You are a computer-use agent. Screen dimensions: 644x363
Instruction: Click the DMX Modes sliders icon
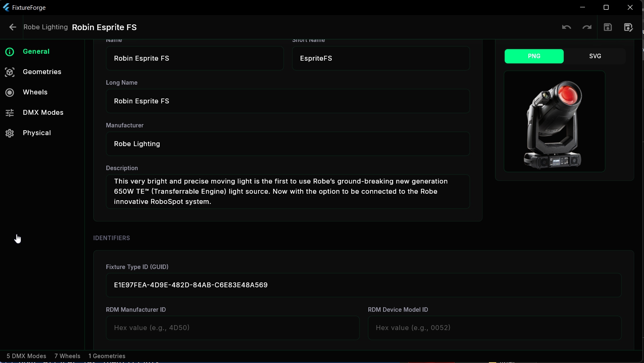point(10,113)
